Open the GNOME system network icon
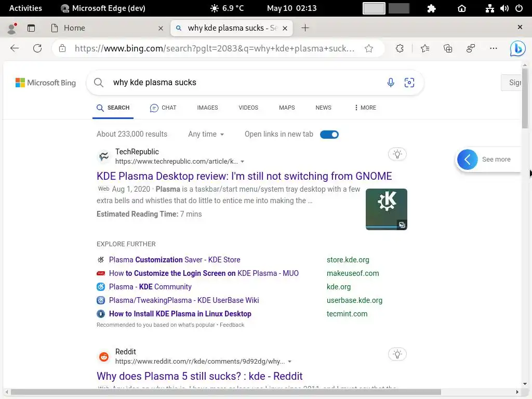The width and height of the screenshot is (532, 399). [x=489, y=8]
